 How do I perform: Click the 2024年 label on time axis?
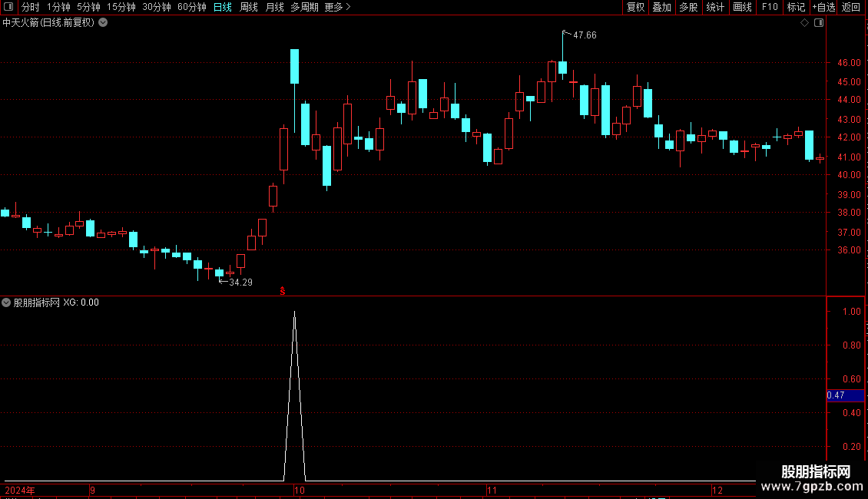pyautogui.click(x=20, y=491)
